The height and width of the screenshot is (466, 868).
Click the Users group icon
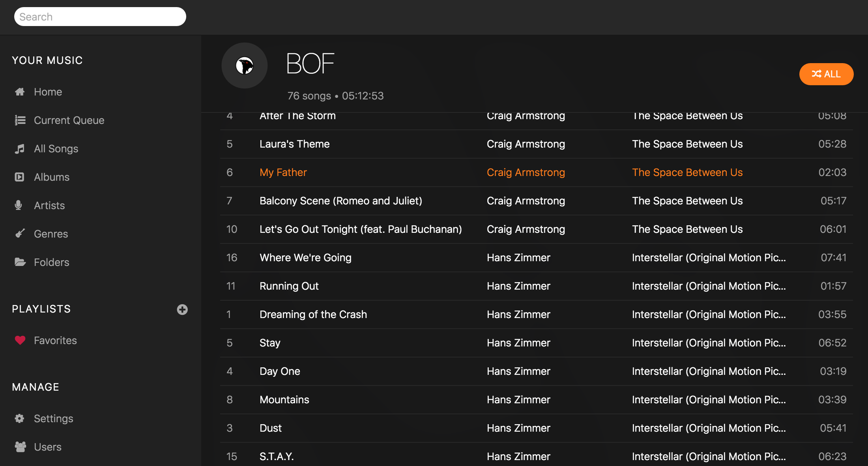point(20,447)
